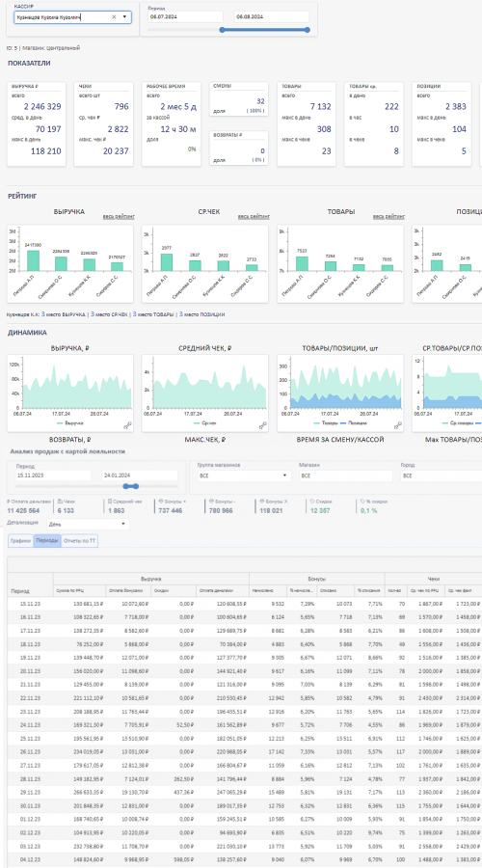Open the Детализация dropdown set to День
This screenshot has height=868, width=482.
(88, 524)
